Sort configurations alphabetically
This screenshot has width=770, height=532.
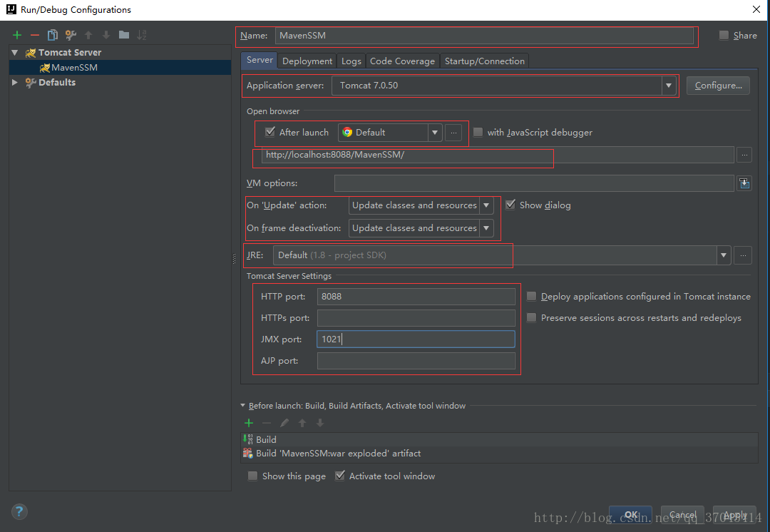coord(141,35)
